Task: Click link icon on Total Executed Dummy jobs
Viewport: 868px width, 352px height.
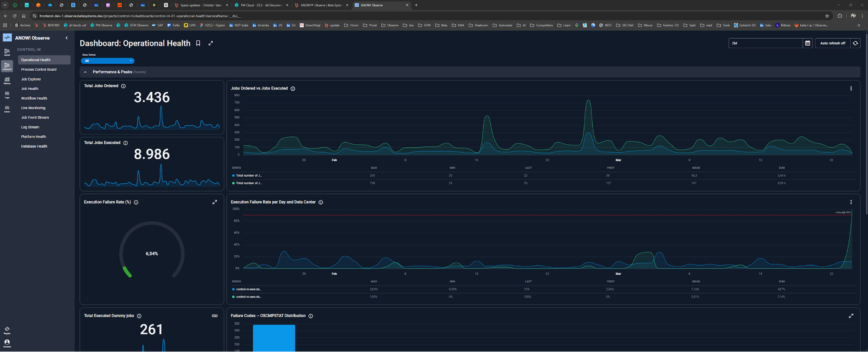Action: (x=215, y=316)
